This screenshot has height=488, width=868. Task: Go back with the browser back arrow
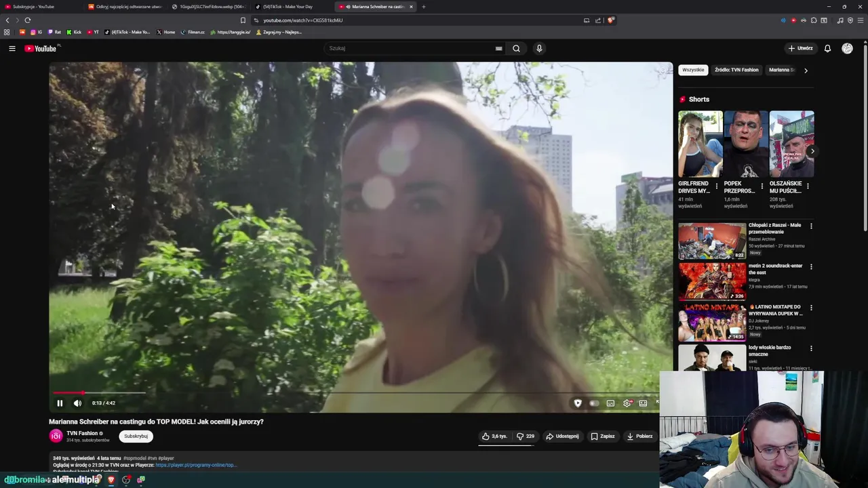[x=7, y=20]
